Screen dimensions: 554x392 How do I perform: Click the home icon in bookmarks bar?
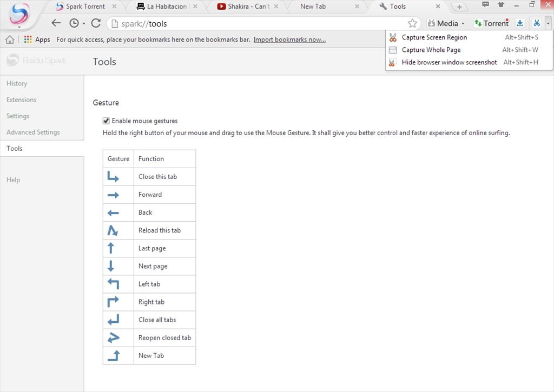click(10, 39)
